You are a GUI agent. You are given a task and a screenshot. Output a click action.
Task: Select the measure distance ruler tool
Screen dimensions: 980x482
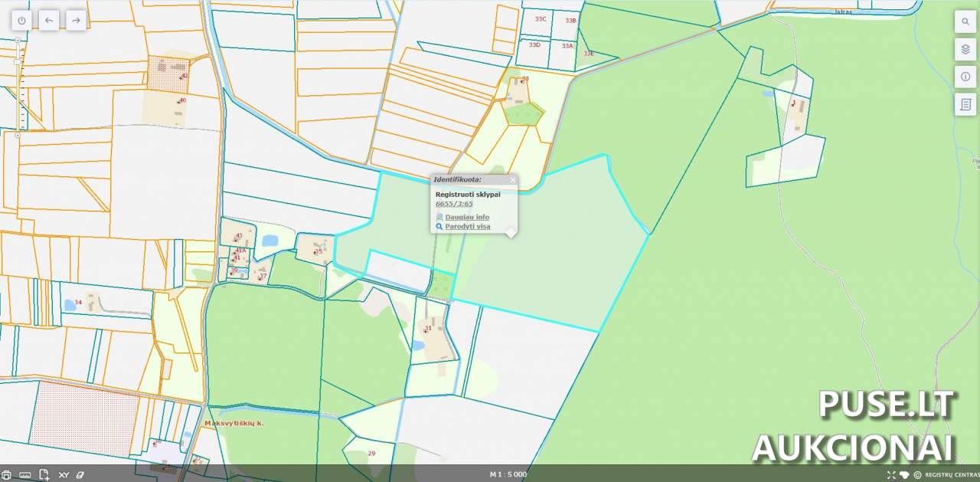pos(25,475)
